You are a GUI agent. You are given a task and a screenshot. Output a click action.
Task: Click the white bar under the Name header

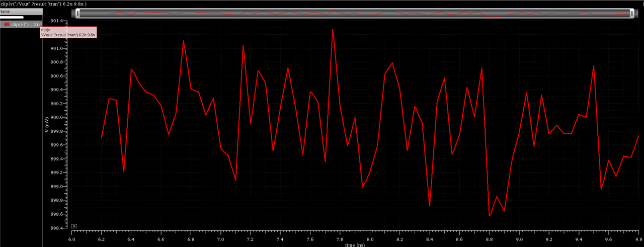[12, 18]
